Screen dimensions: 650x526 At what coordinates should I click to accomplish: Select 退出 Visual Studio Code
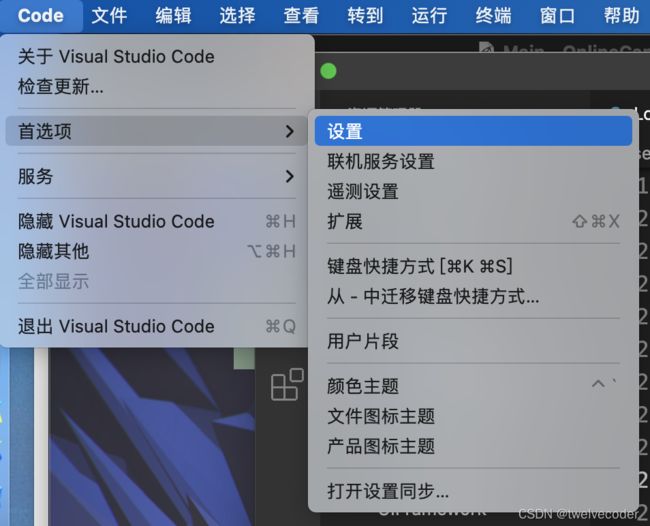[157, 326]
